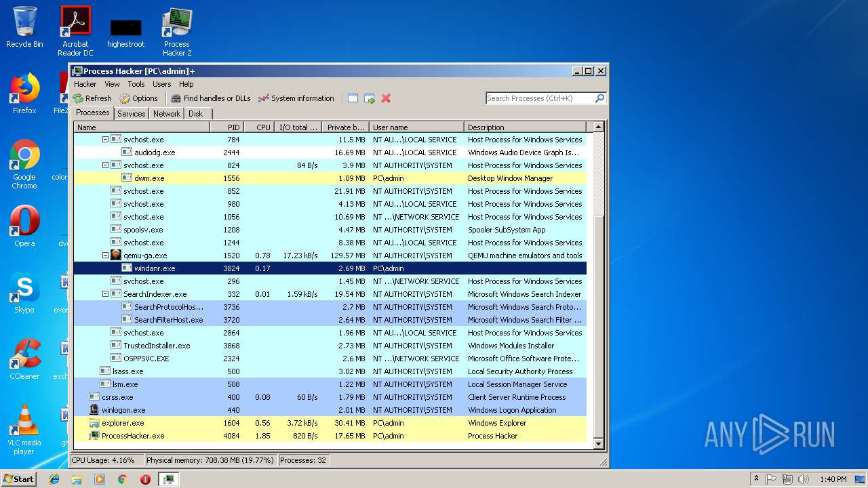
Task: Click the explorer.exe process icon
Action: pos(94,423)
